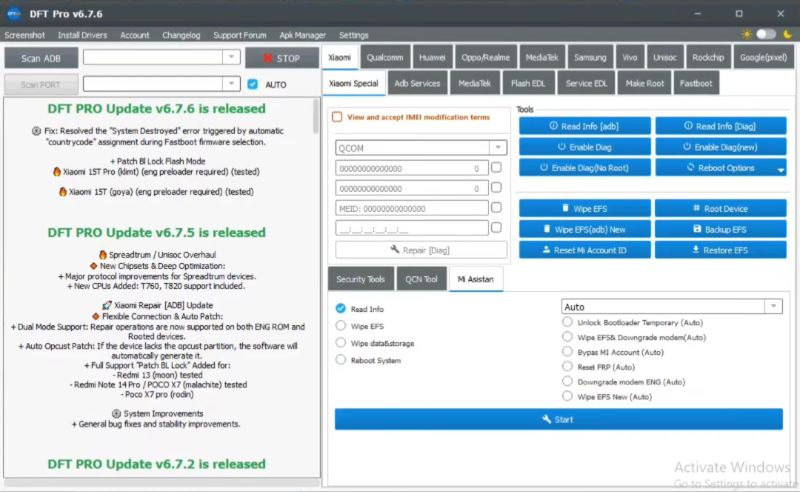Viewport: 800px width, 492px height.
Task: Click the moon icon for dark theme
Action: (x=787, y=34)
